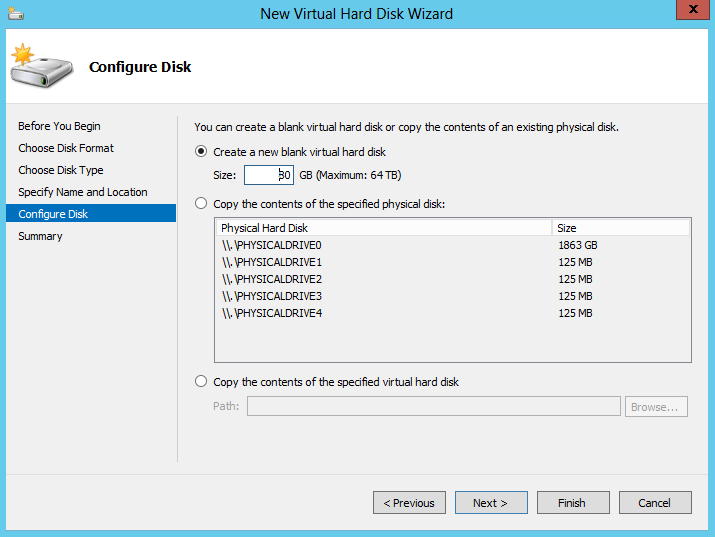Pick PHYSICALDRIVE4 from the list
Image resolution: width=715 pixels, height=537 pixels.
(272, 313)
